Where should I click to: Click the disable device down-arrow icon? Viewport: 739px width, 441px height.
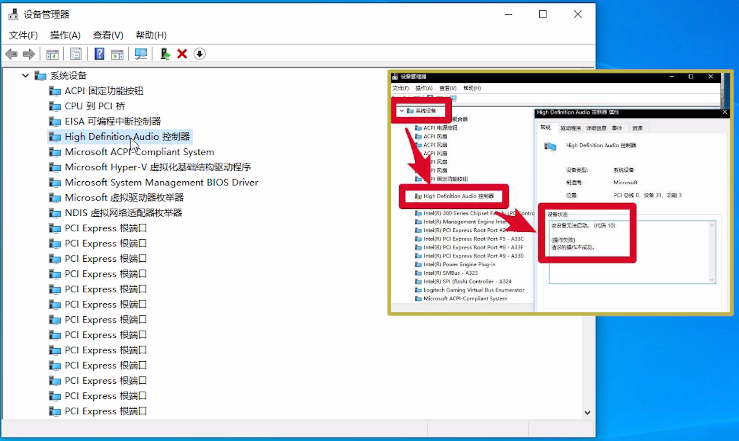click(x=199, y=54)
